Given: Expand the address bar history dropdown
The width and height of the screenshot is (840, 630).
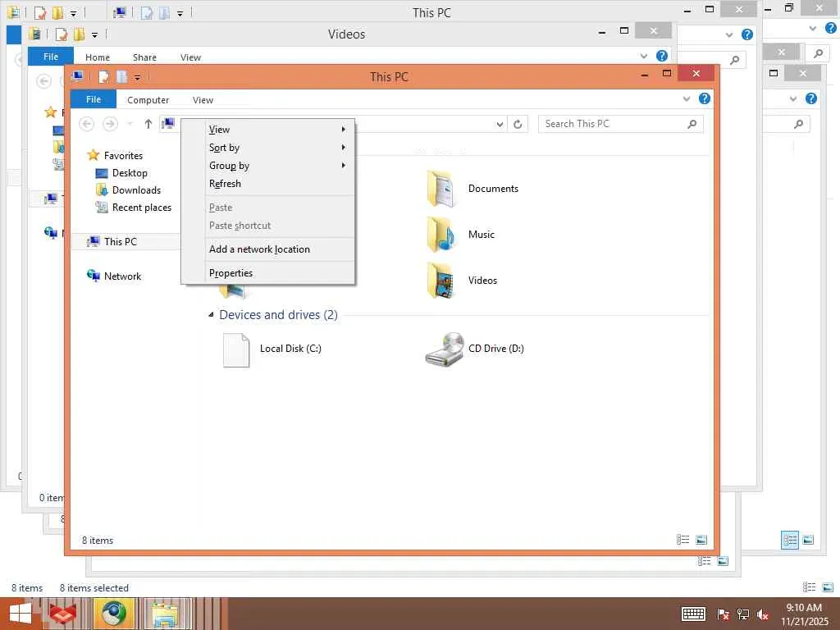Looking at the screenshot, I should point(500,125).
